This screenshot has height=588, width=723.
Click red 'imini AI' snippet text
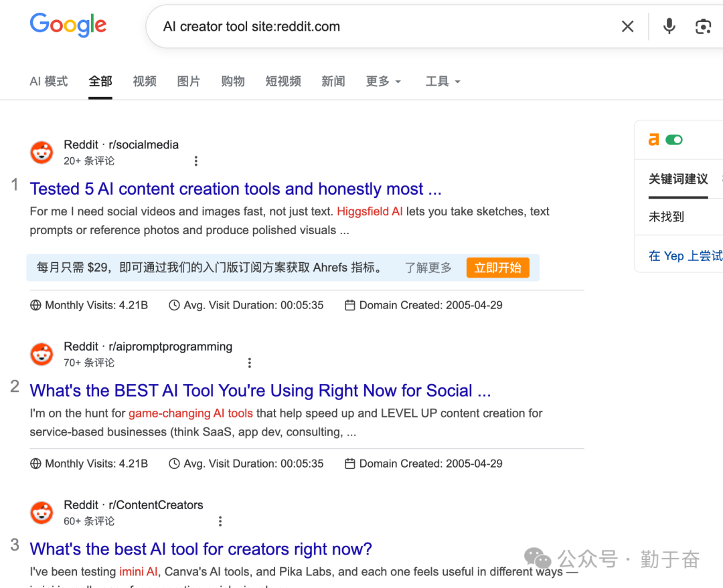click(x=139, y=572)
